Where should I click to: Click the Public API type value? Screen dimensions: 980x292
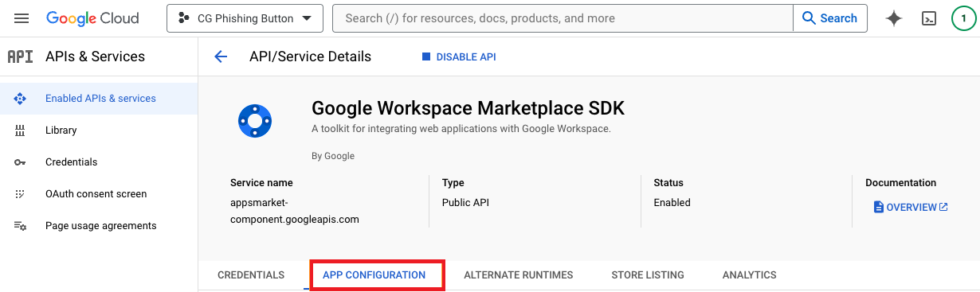pyautogui.click(x=465, y=203)
